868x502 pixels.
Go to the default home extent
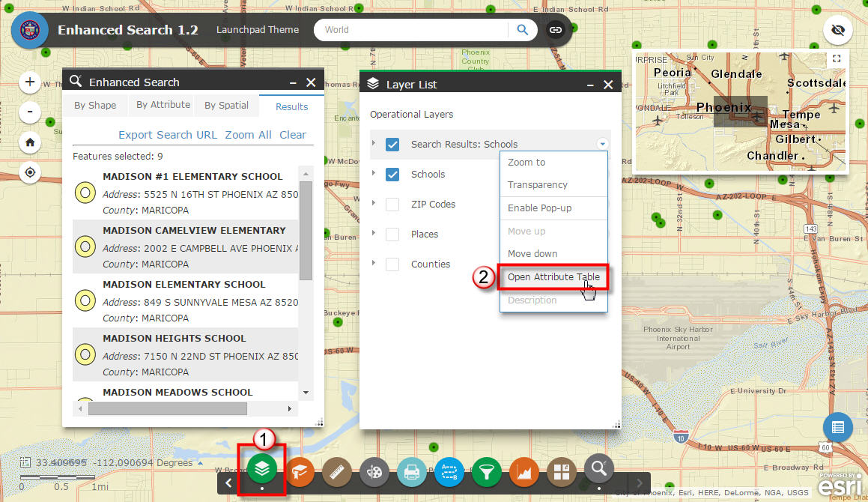pos(30,142)
